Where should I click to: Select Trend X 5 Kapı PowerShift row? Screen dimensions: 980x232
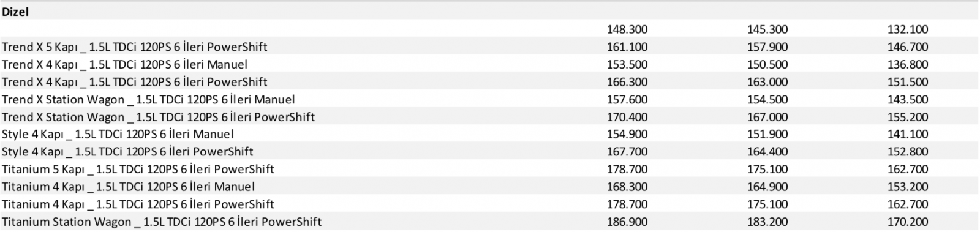pyautogui.click(x=490, y=47)
